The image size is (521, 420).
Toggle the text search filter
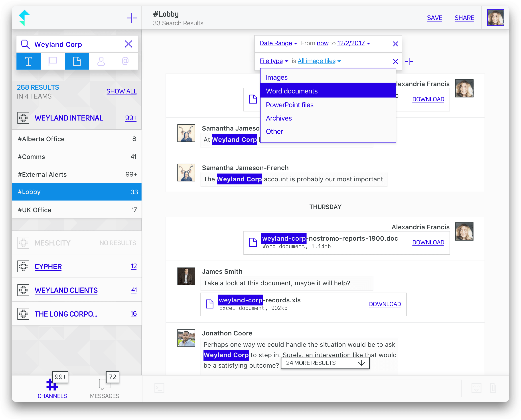pyautogui.click(x=29, y=61)
